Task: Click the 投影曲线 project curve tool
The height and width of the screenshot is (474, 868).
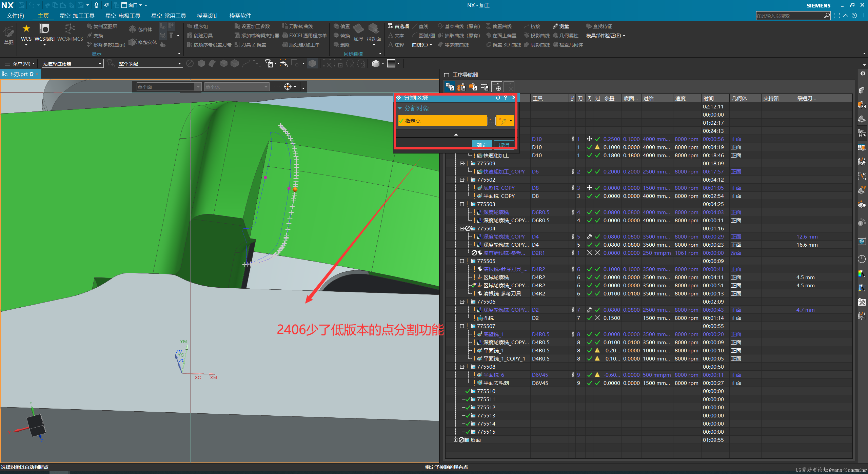Action: 537,36
